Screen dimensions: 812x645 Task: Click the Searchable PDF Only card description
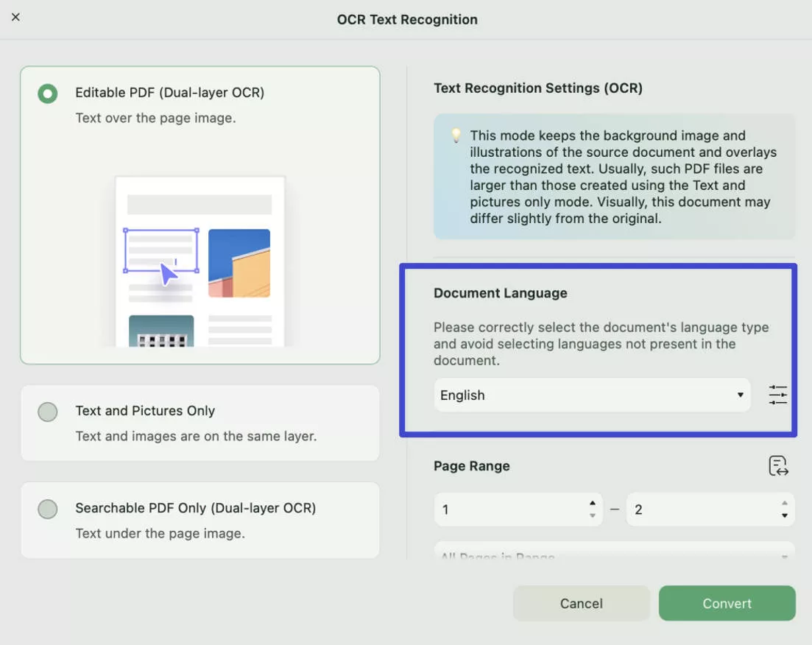(160, 533)
